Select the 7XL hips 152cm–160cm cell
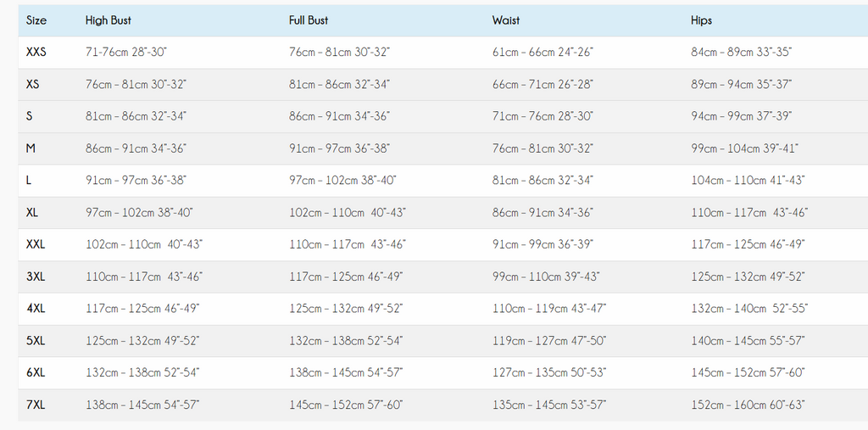The width and height of the screenshot is (868, 430). [x=748, y=405]
